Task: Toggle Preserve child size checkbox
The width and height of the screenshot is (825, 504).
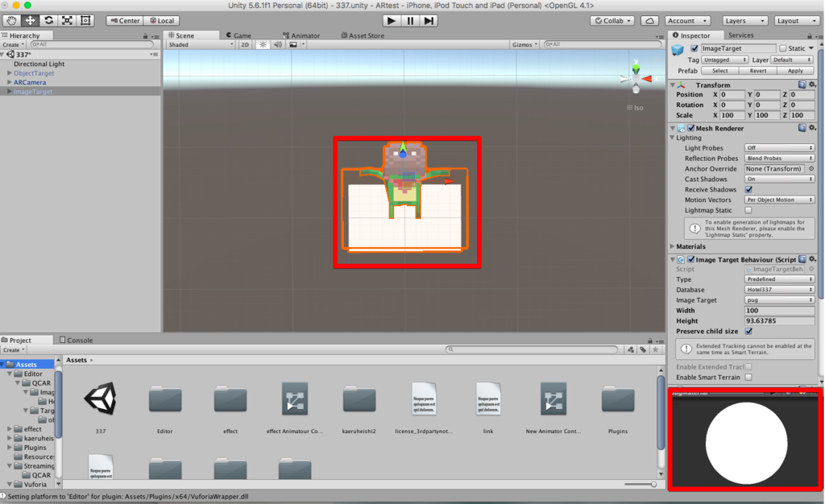Action: tap(748, 331)
